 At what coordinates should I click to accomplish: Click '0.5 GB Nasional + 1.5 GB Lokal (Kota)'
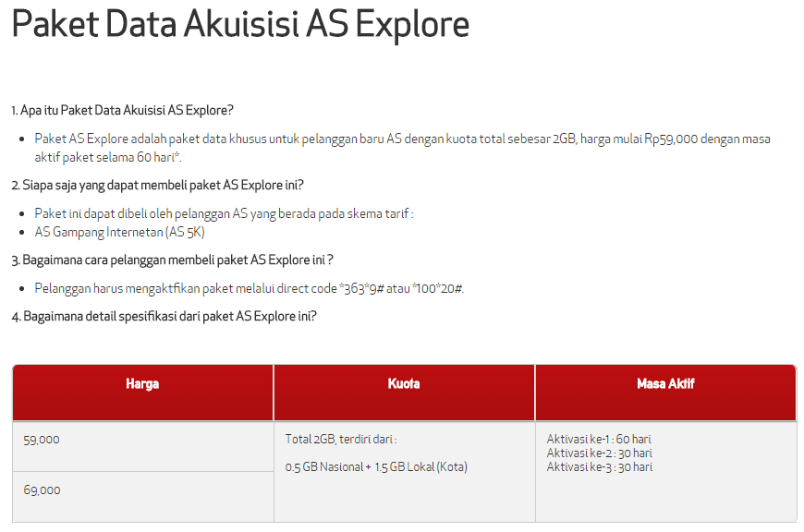pyautogui.click(x=376, y=467)
